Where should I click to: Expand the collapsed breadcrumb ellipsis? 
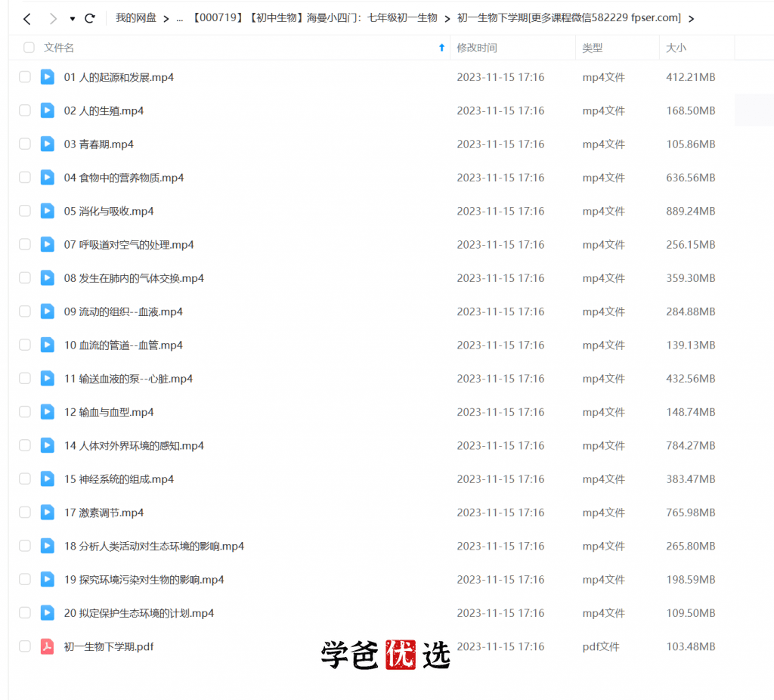click(180, 19)
